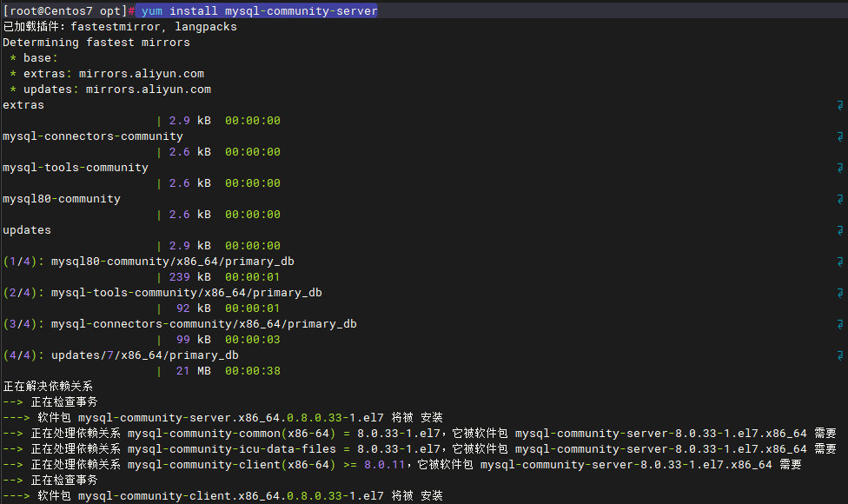This screenshot has height=504, width=848.
Task: Select '(3/4): mysql-connectors-community/x86_64/primary_db' line
Action: [x=180, y=324]
